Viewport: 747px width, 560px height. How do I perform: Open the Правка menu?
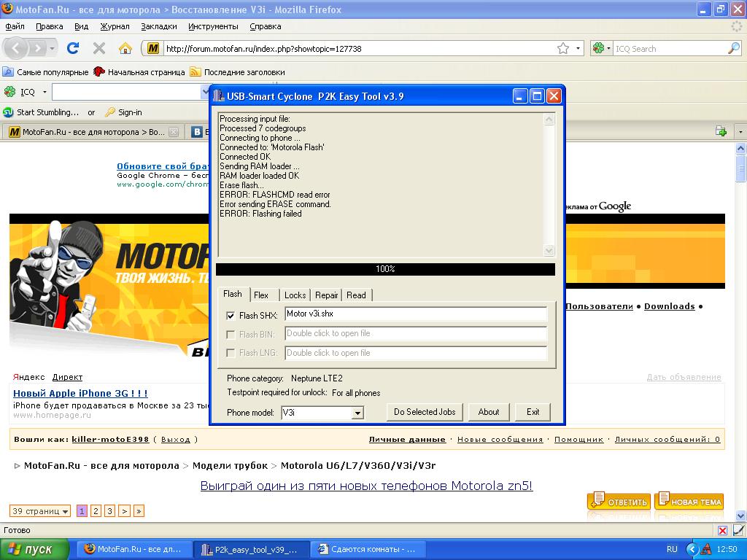(49, 26)
